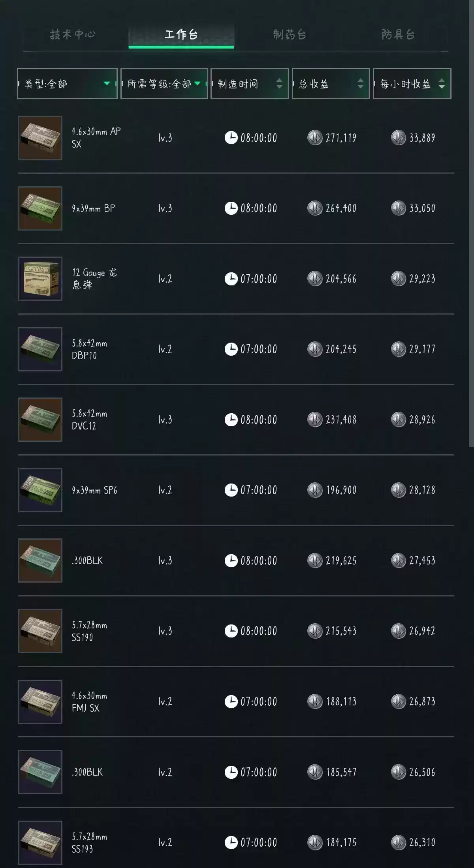Switch to the 技术中心 tab
Screen dimensions: 474x868
73,35
